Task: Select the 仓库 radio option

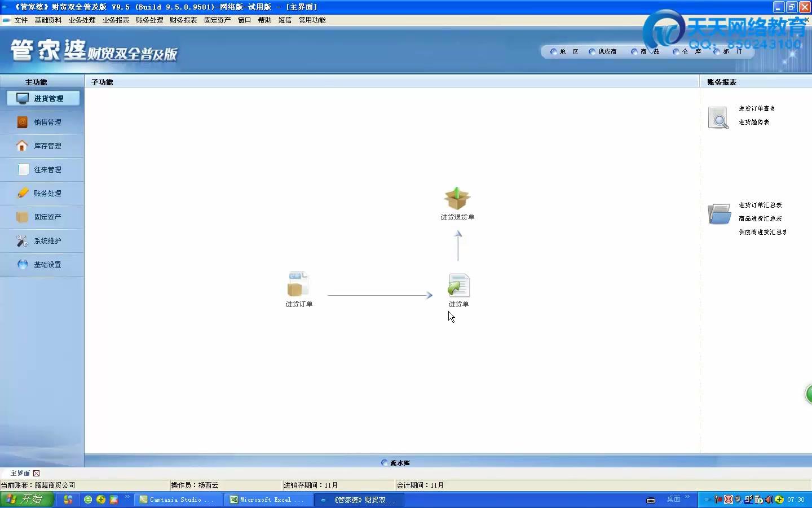Action: 676,52
